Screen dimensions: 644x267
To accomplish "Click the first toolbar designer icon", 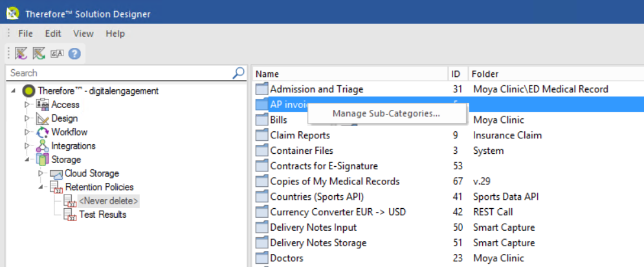I will tap(21, 53).
